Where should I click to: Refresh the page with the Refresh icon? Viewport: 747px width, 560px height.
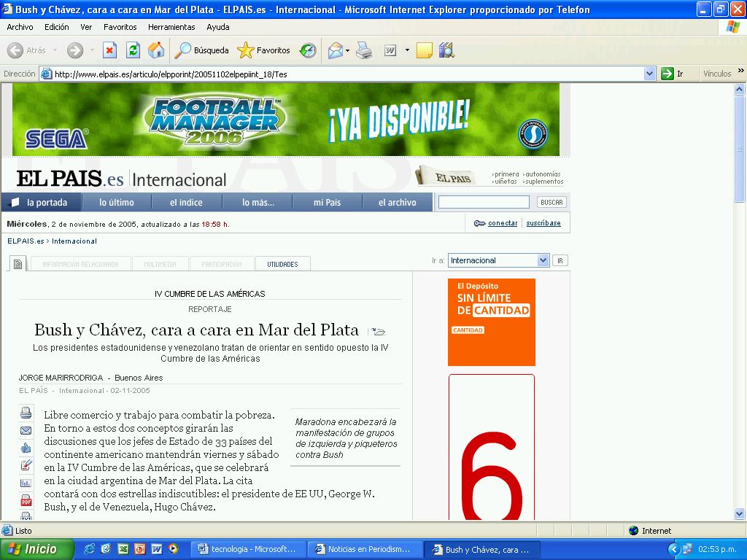[133, 50]
